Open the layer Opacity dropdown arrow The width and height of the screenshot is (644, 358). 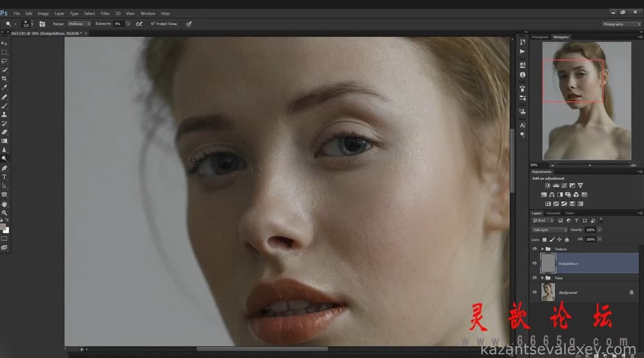click(600, 230)
